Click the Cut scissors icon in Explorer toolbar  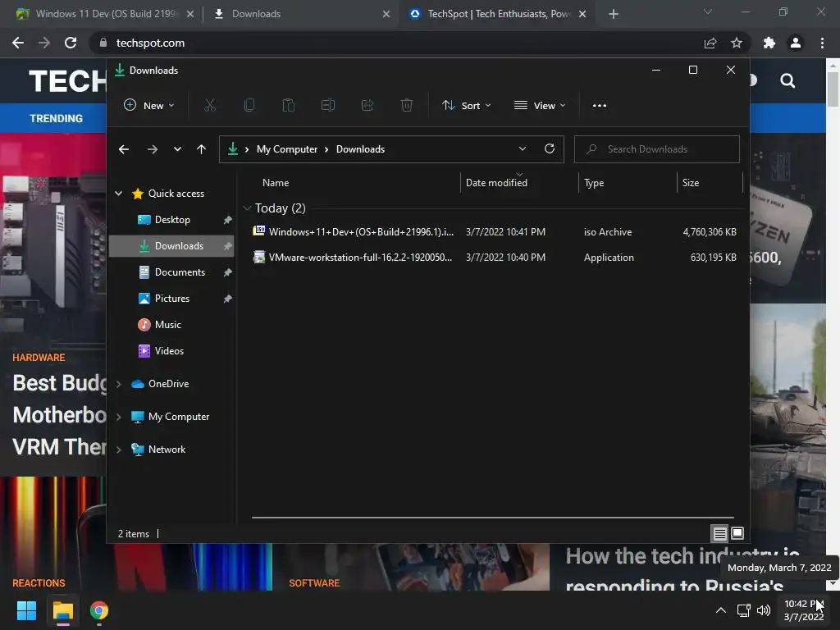(209, 106)
